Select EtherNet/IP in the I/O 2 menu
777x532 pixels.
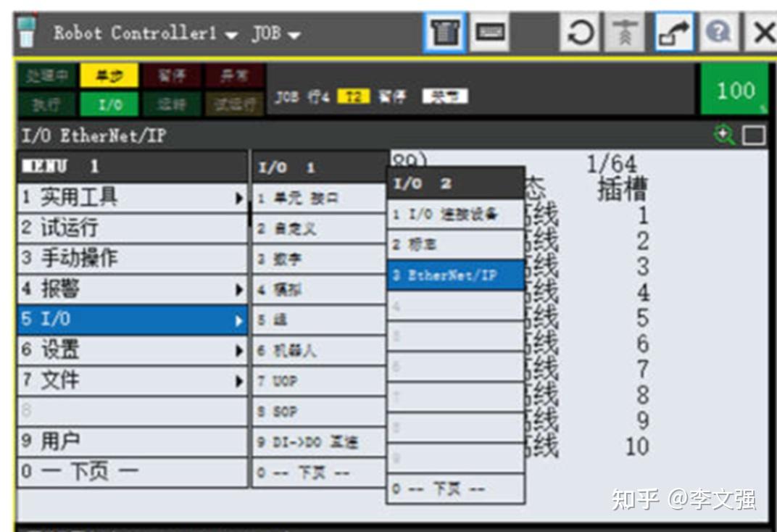point(452,276)
